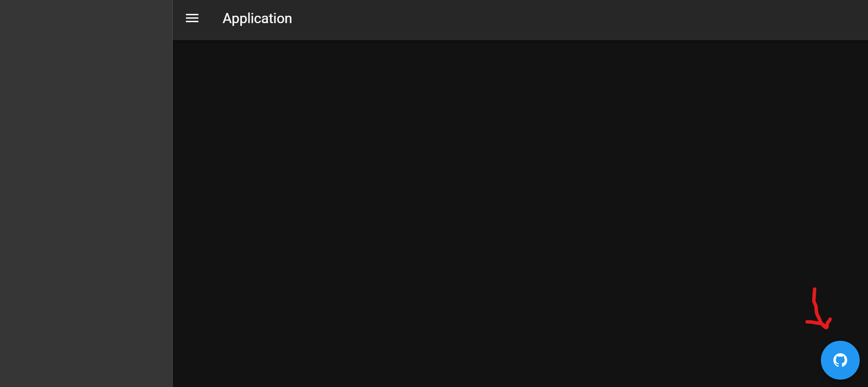
Task: Click the hand-drawn red arrow annotation
Action: coord(819,309)
